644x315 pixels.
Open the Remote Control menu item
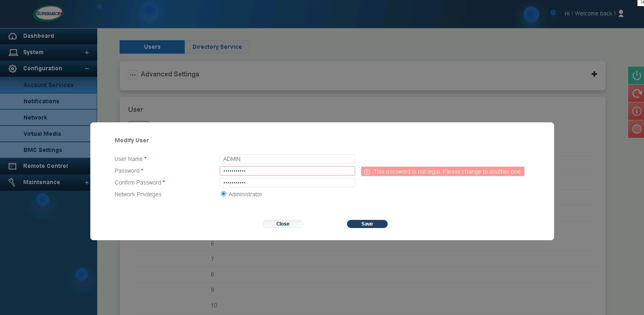pyautogui.click(x=46, y=166)
